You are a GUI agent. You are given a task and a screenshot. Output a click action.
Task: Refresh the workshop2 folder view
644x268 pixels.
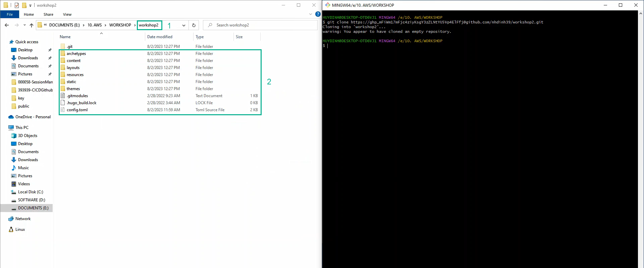coord(194,25)
